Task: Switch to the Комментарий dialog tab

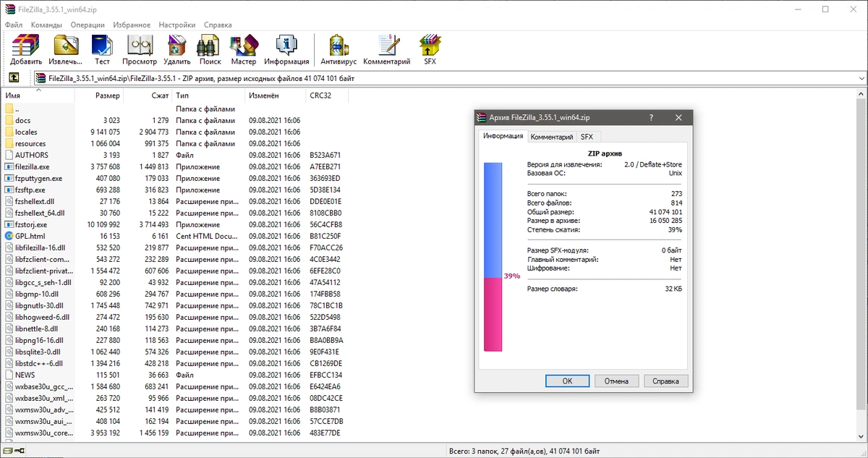Action: (551, 137)
